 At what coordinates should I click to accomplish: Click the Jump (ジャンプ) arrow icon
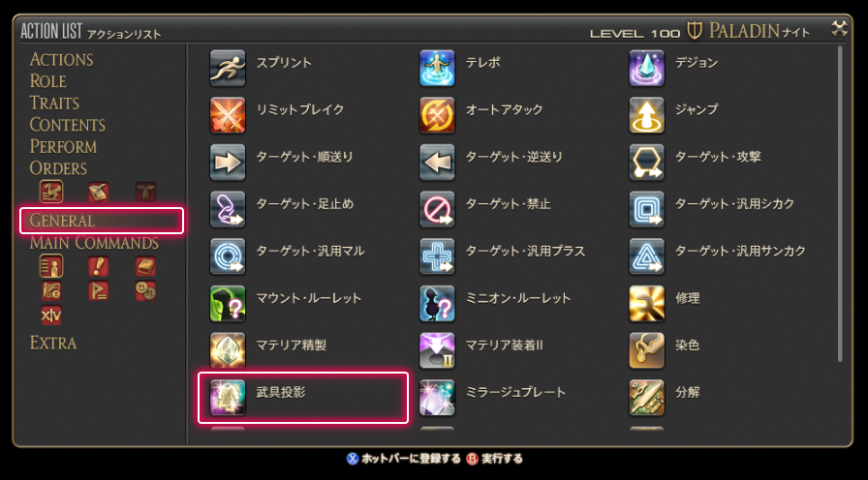[646, 115]
